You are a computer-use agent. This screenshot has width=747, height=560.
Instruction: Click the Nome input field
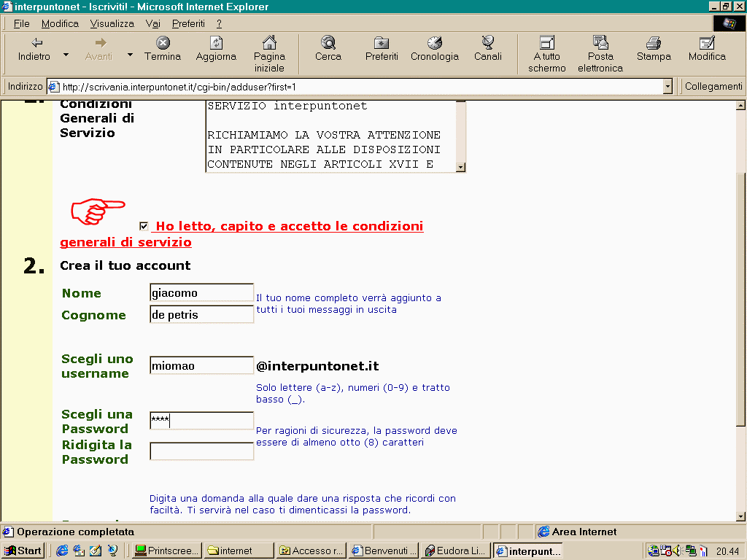click(x=201, y=293)
